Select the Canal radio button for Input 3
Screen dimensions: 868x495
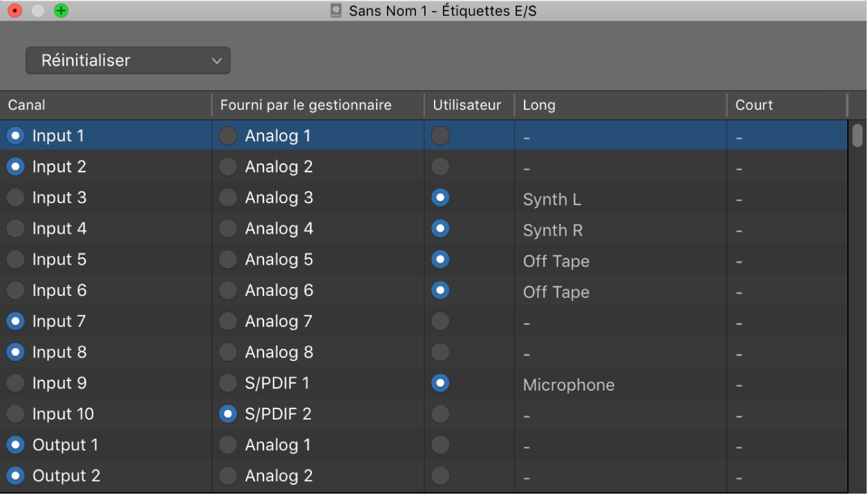15,198
